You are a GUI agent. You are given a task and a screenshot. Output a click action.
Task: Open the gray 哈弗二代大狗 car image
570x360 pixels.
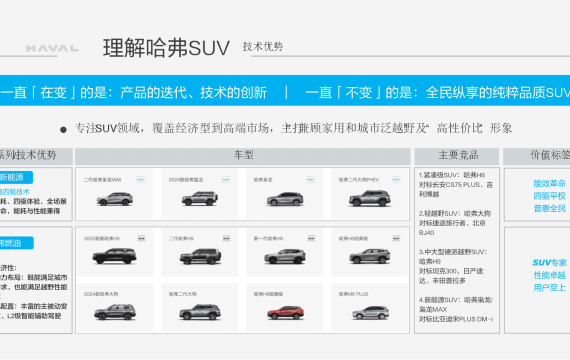tap(200, 312)
